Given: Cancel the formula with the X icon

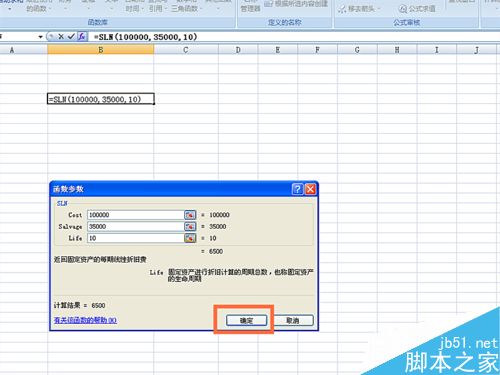Looking at the screenshot, I should (x=61, y=37).
